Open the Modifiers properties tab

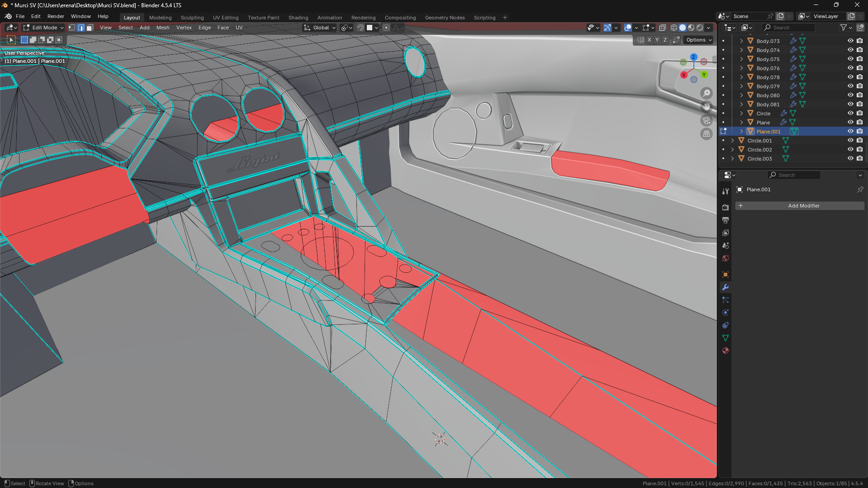(726, 287)
